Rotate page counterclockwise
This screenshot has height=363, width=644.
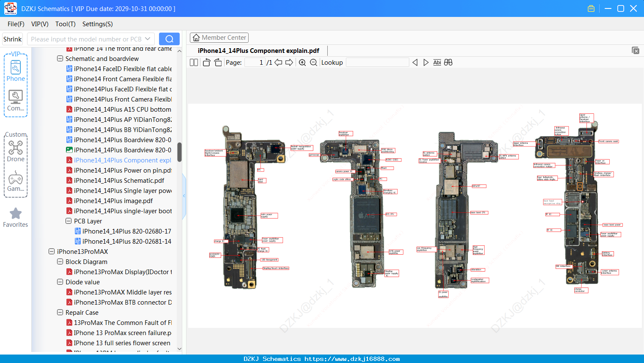[x=206, y=63]
